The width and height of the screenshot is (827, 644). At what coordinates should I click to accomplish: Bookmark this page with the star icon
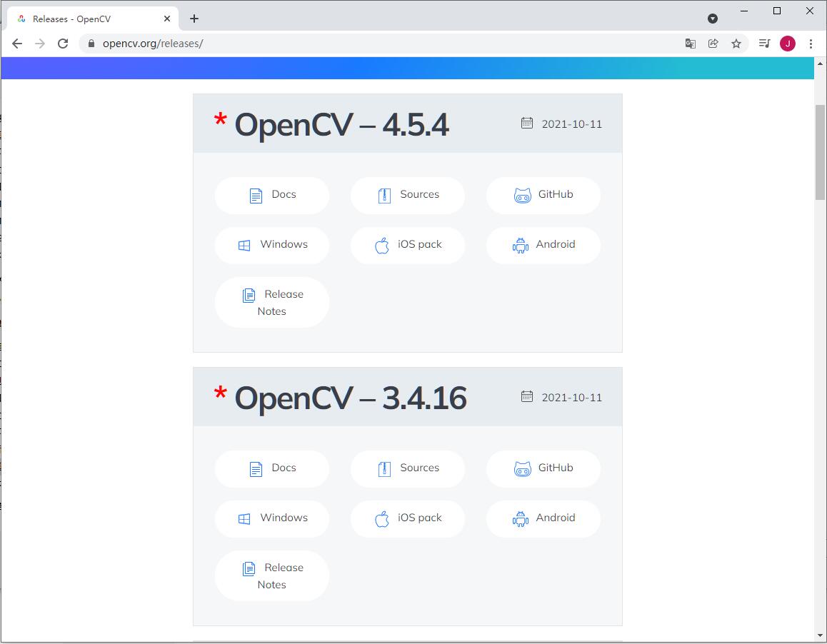(x=736, y=44)
